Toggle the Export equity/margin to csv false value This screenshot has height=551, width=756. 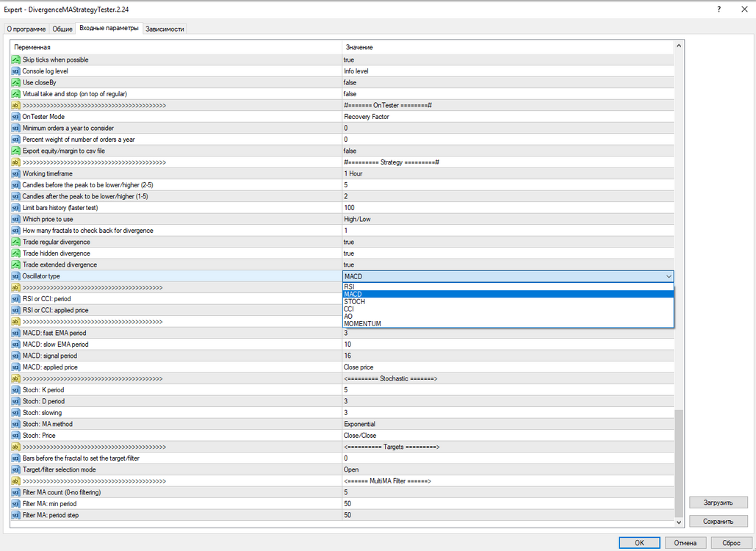pos(350,151)
